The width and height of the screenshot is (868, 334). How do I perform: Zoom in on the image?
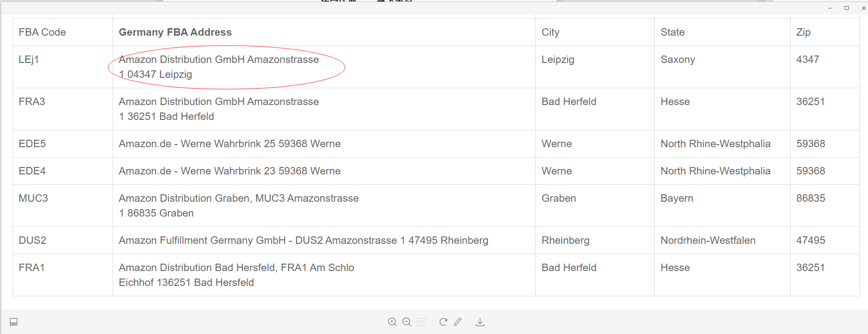coord(392,322)
